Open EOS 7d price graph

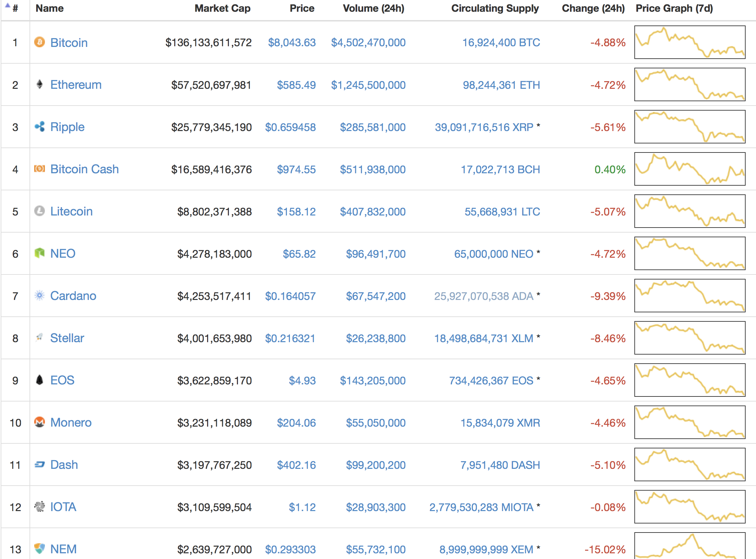coord(690,380)
